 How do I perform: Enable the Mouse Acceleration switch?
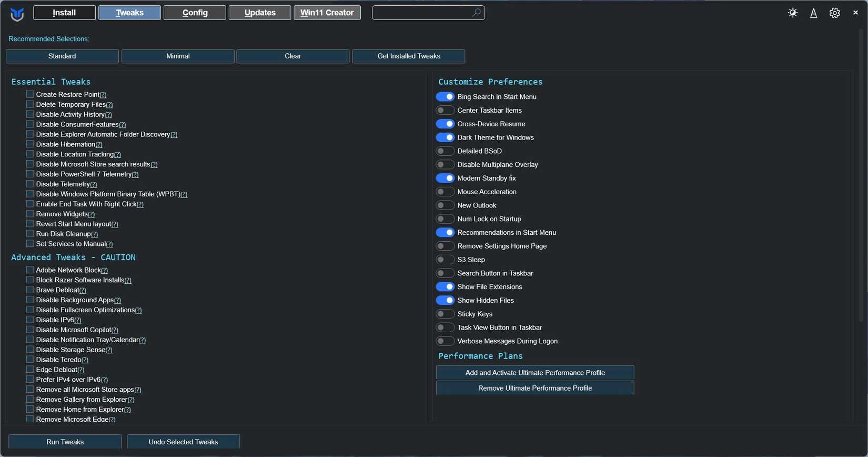(445, 192)
